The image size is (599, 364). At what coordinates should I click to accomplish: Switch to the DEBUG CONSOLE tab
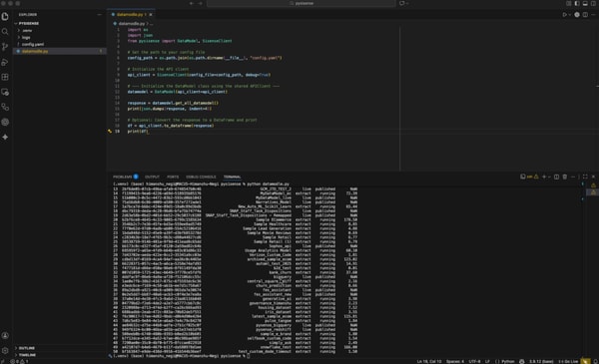coord(201,177)
